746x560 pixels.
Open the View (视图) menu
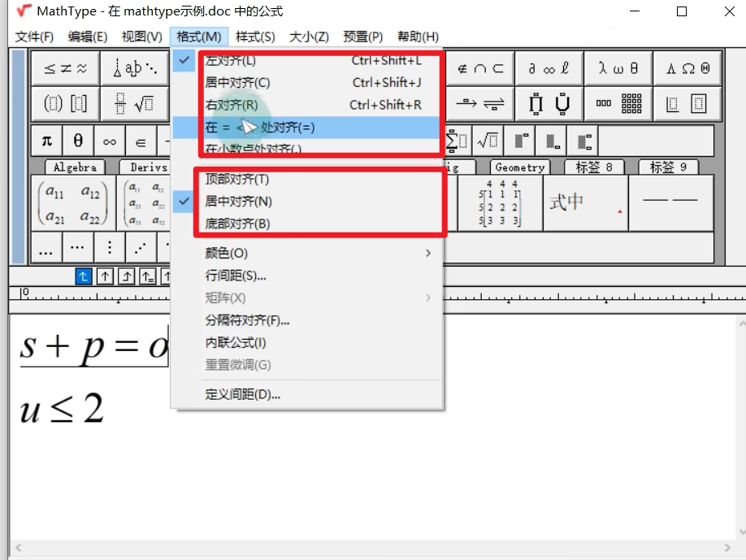141,37
